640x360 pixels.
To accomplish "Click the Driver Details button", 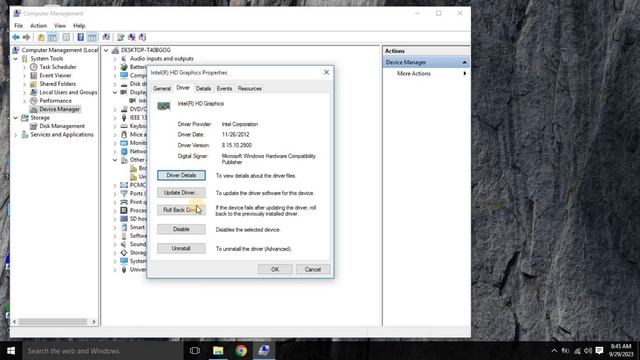I will [181, 176].
